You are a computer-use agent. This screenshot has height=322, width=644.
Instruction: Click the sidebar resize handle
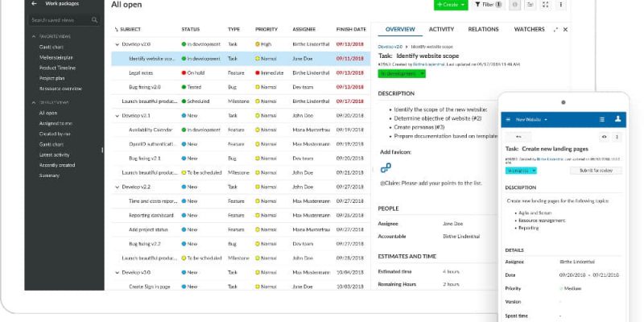102,151
